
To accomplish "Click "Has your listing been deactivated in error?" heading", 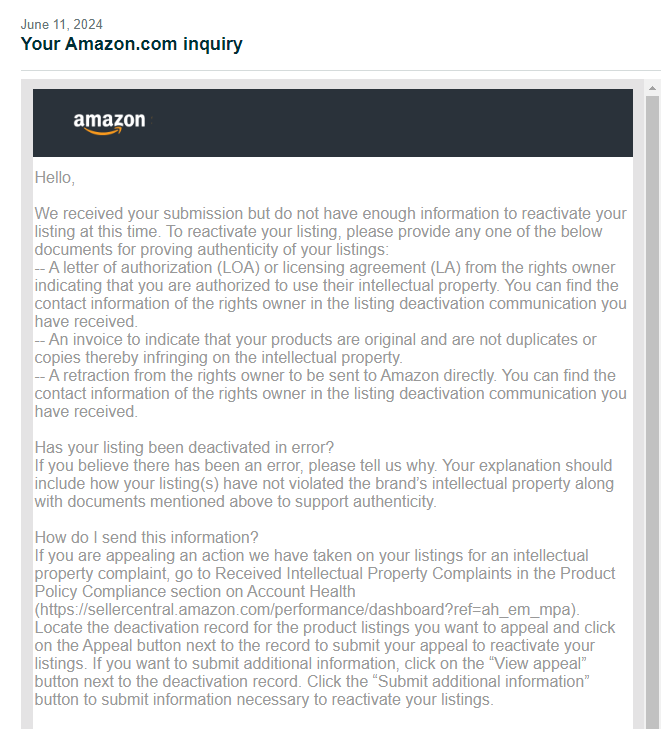I will click(x=184, y=447).
